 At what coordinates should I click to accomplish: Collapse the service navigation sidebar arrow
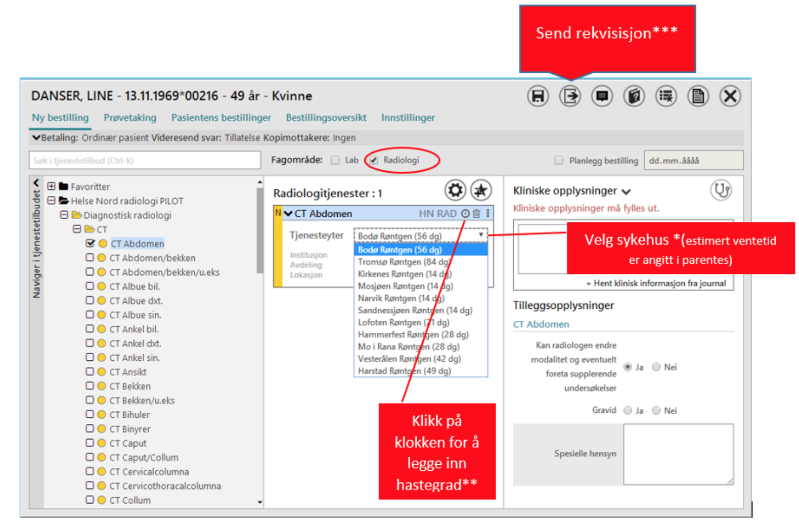pyautogui.click(x=36, y=182)
